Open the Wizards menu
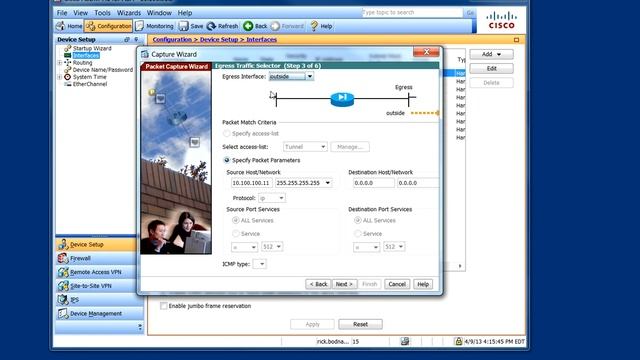The image size is (640, 360). point(129,13)
